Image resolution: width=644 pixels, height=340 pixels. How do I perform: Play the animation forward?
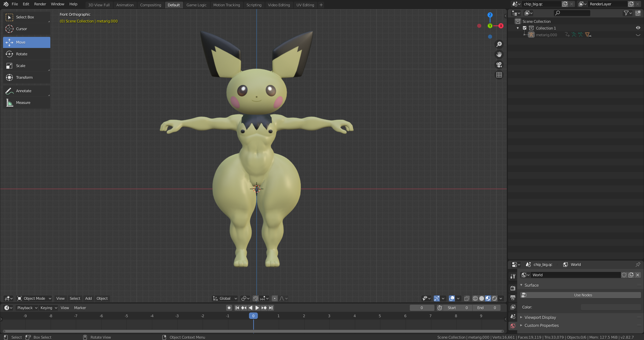257,308
